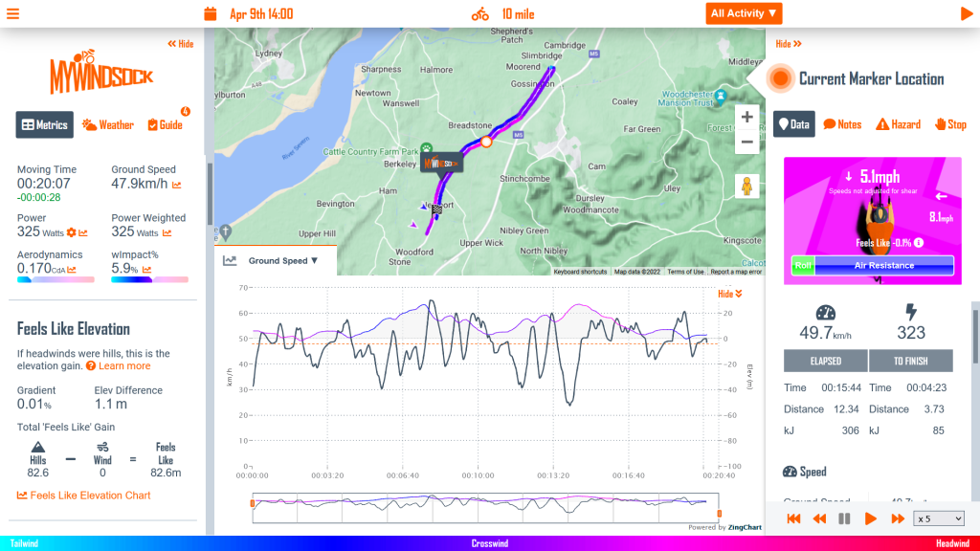
Task: Click the Power settings gear icon
Action: point(71,232)
